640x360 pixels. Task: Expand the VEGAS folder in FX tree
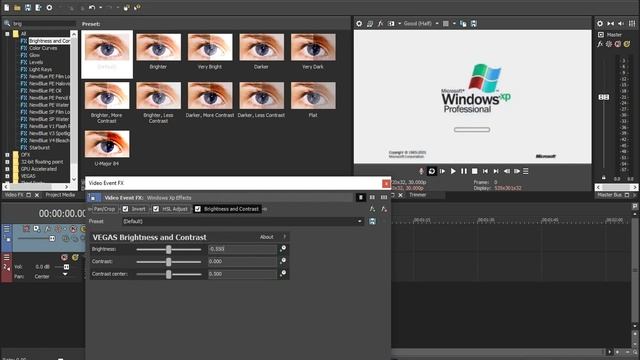7,176
